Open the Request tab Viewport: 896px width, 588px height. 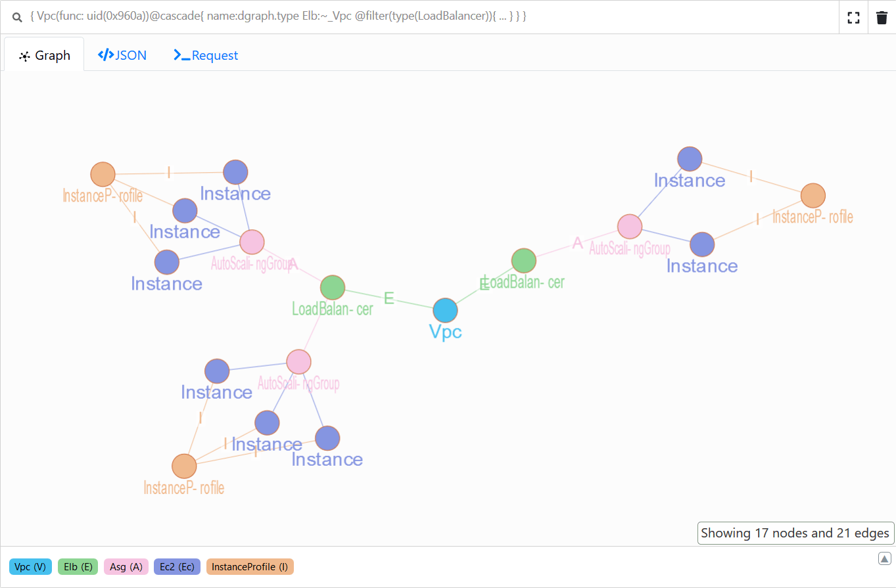pyautogui.click(x=206, y=55)
